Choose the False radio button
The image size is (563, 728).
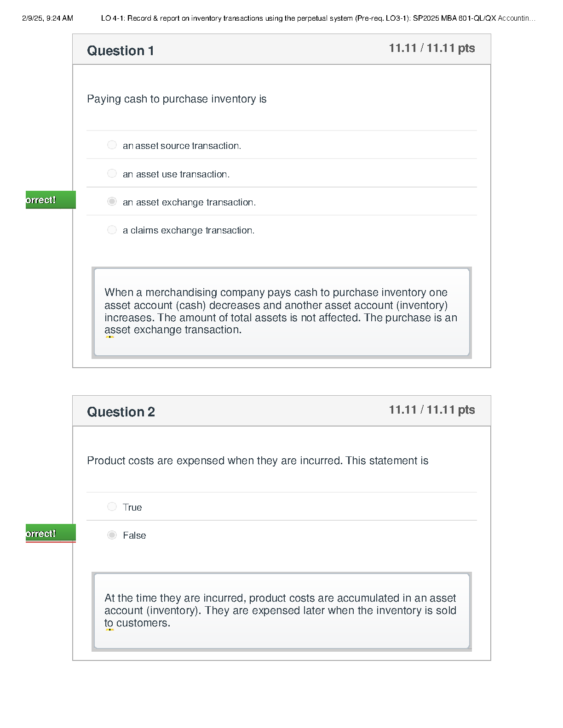click(112, 535)
